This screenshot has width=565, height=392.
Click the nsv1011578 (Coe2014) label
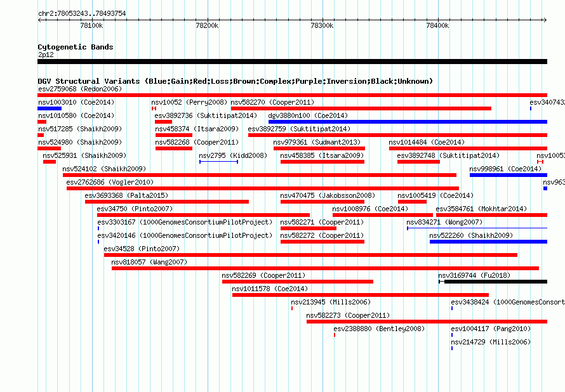(x=270, y=289)
